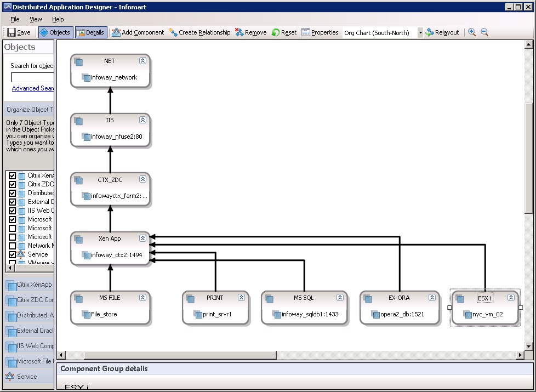Open the Org Chart layout dropdown
This screenshot has height=392, width=536.
tap(420, 33)
